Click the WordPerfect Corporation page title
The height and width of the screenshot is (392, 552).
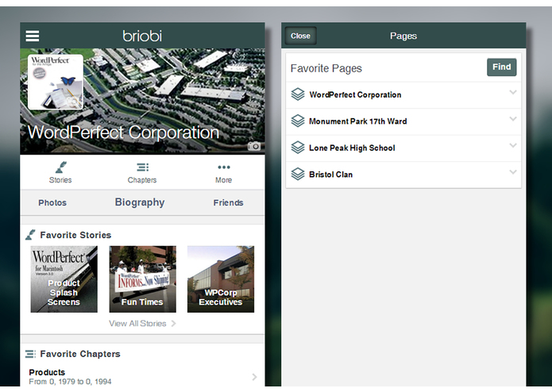click(x=123, y=133)
